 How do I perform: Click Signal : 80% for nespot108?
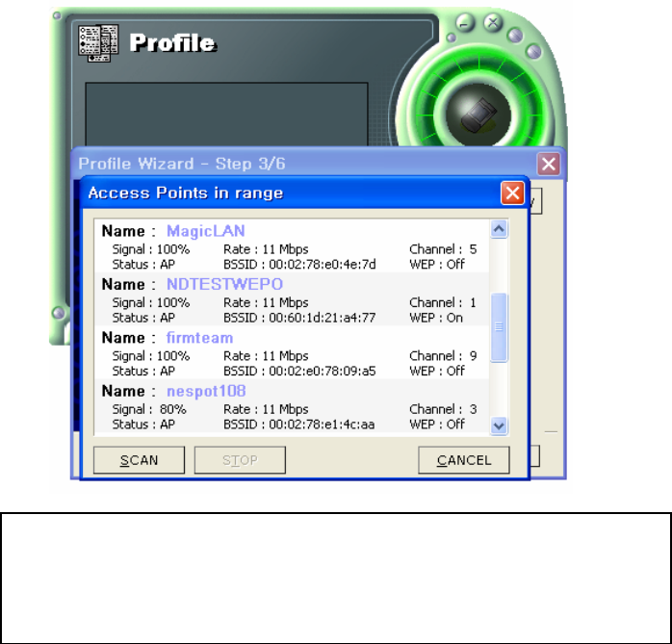click(x=149, y=409)
